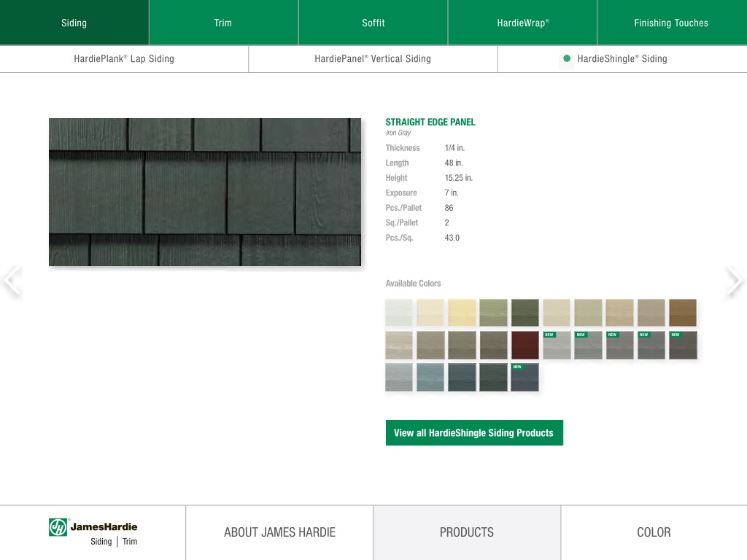Viewport: 747px width, 560px height.
Task: Open the Soffit top tab
Action: [373, 23]
